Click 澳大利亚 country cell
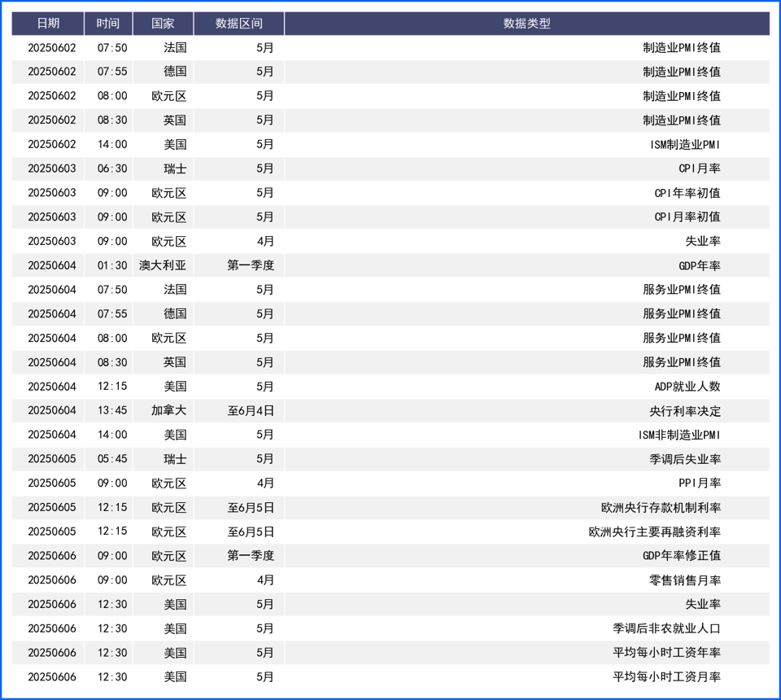 pos(163,265)
